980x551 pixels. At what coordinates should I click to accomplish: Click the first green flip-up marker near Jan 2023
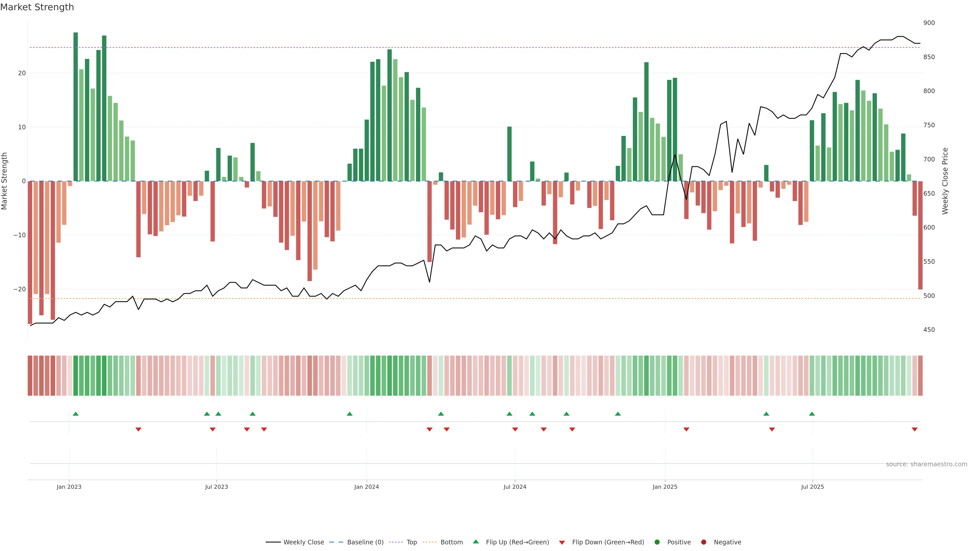click(x=76, y=414)
